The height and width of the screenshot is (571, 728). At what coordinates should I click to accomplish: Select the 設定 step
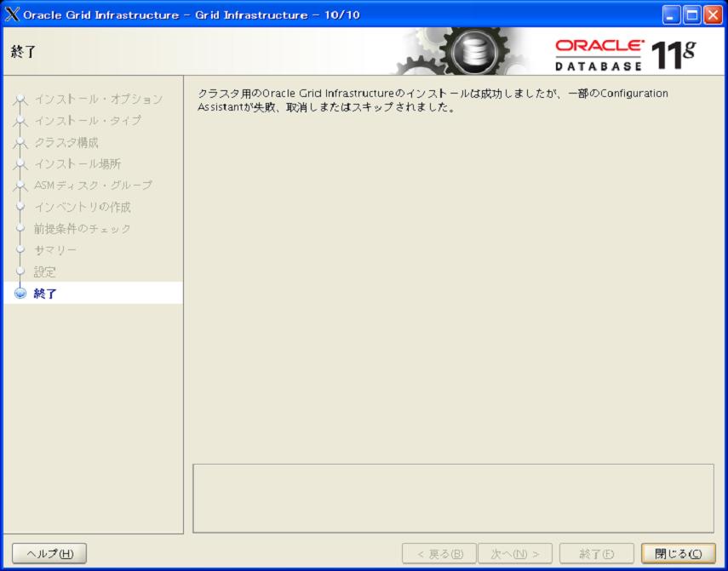[45, 271]
